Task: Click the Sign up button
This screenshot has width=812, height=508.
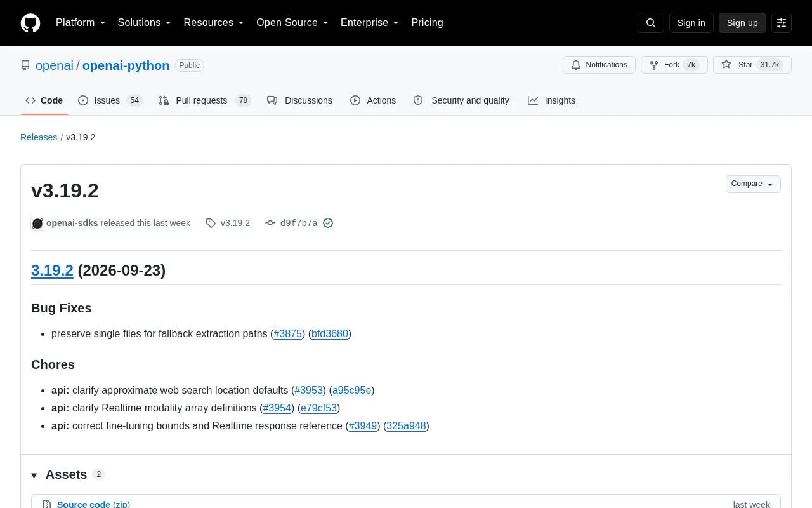Action: click(x=742, y=23)
